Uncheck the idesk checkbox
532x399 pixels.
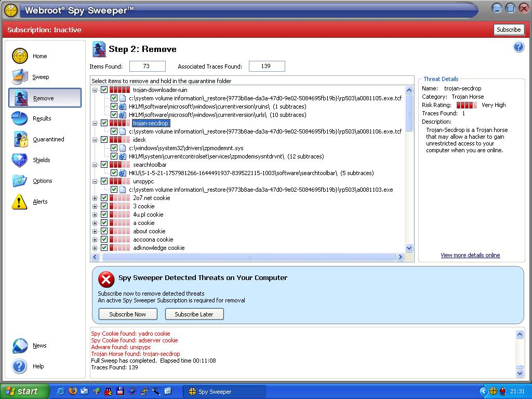coord(104,140)
